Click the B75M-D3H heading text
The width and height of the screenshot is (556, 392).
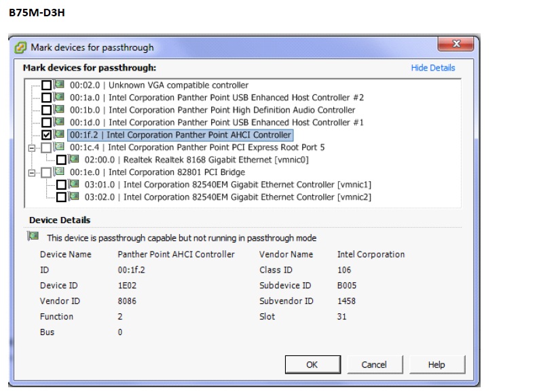(x=37, y=13)
